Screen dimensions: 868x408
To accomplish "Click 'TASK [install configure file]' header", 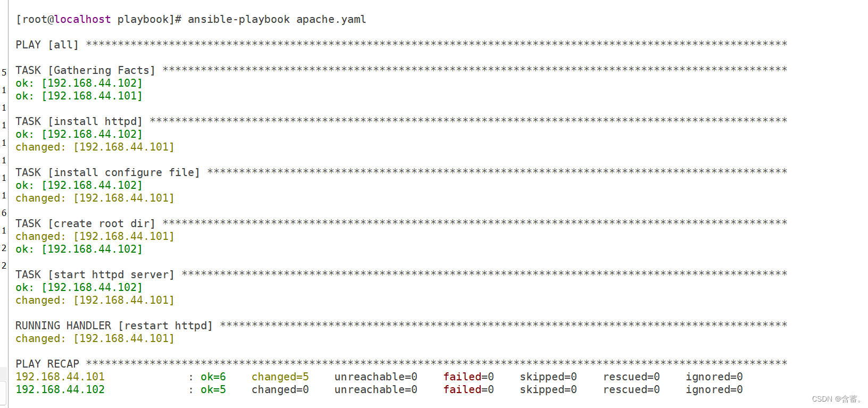I will pyautogui.click(x=107, y=172).
